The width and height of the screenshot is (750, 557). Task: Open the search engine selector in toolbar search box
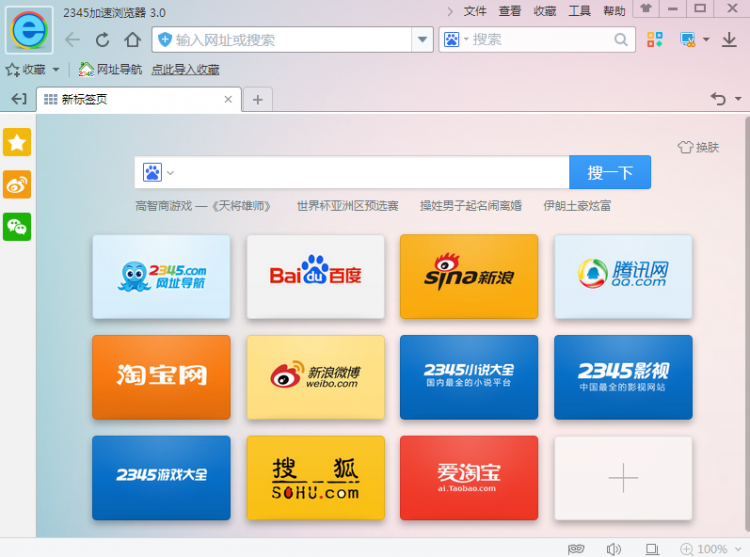click(x=456, y=39)
